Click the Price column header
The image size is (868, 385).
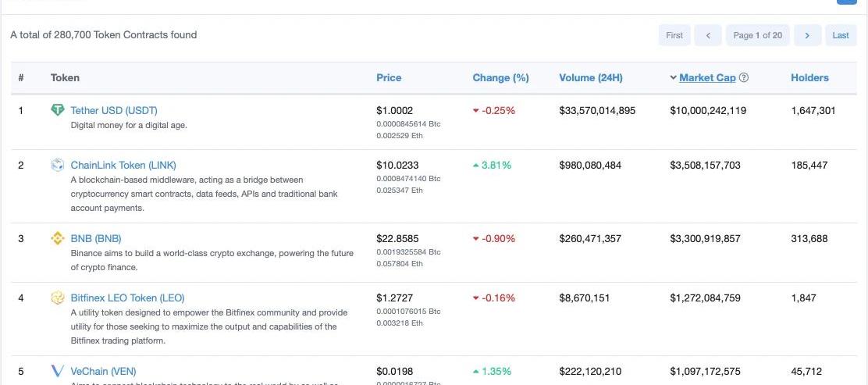389,77
